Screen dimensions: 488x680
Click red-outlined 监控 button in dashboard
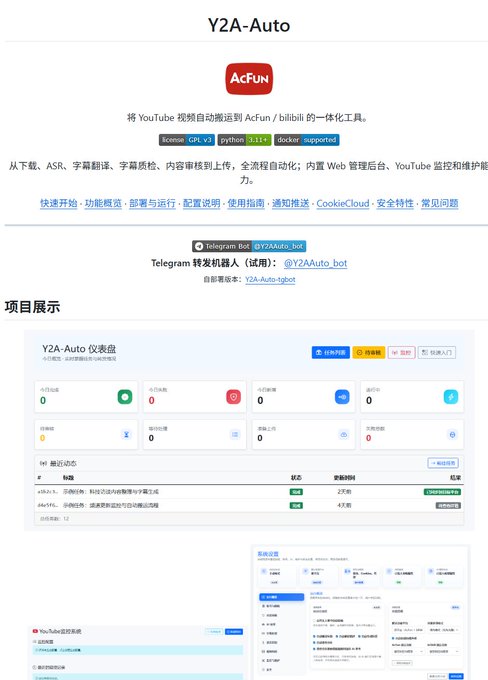click(402, 353)
